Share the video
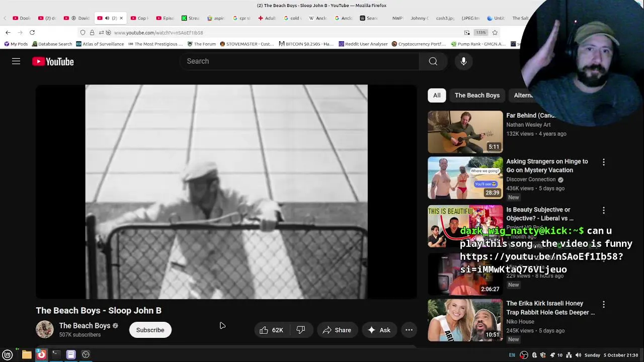Image resolution: width=644 pixels, height=362 pixels. 337,330
